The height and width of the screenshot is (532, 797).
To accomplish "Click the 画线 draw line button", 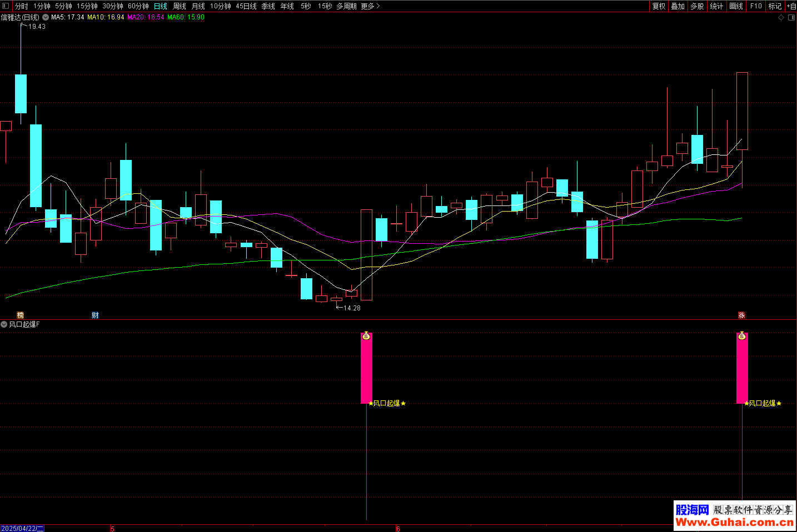I will coord(736,6).
